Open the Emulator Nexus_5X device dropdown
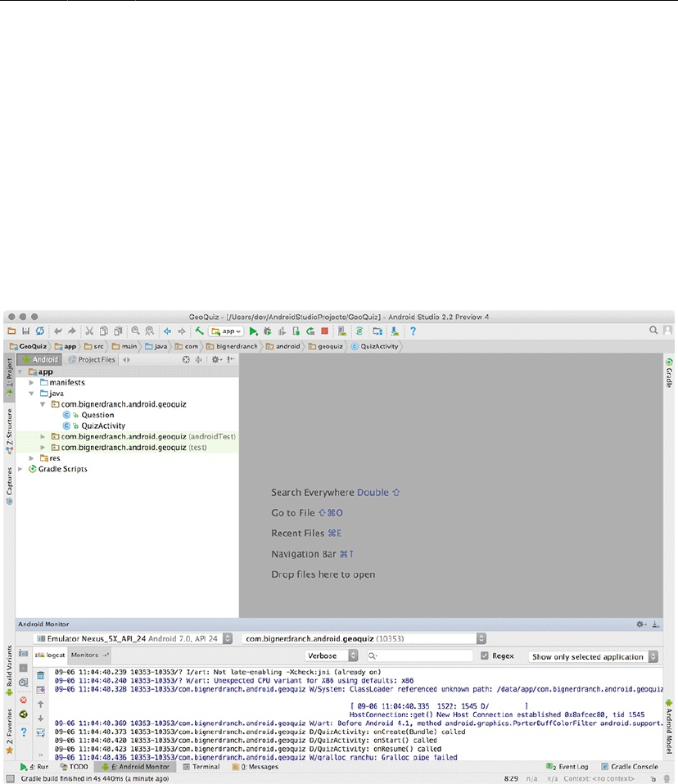This screenshot has height=784, width=678. click(133, 638)
